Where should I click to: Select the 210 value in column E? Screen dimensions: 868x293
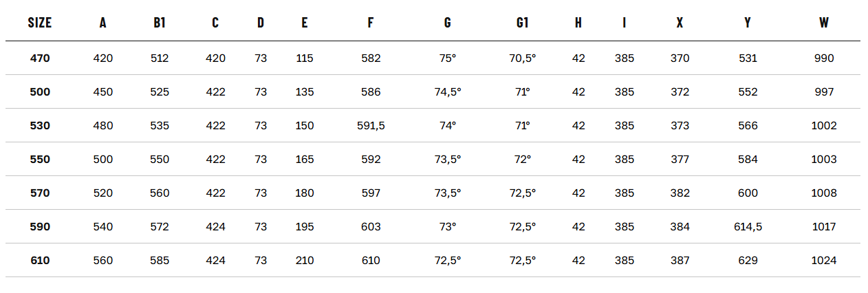click(x=304, y=261)
